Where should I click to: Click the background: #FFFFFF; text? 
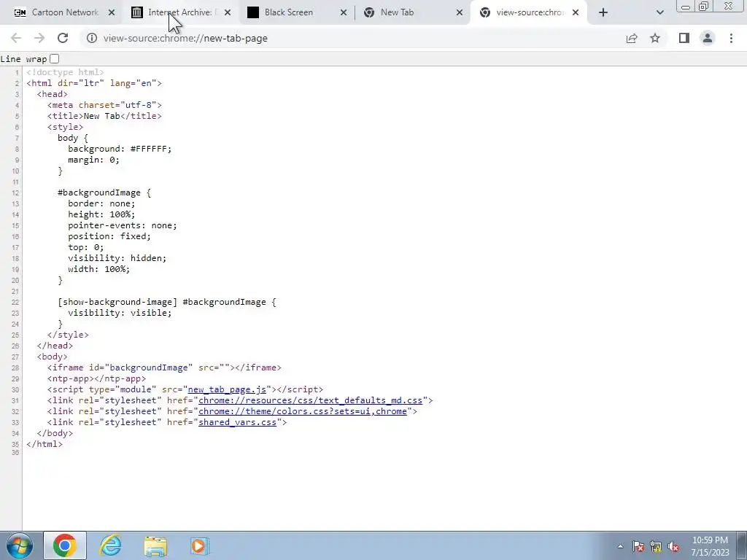point(120,149)
